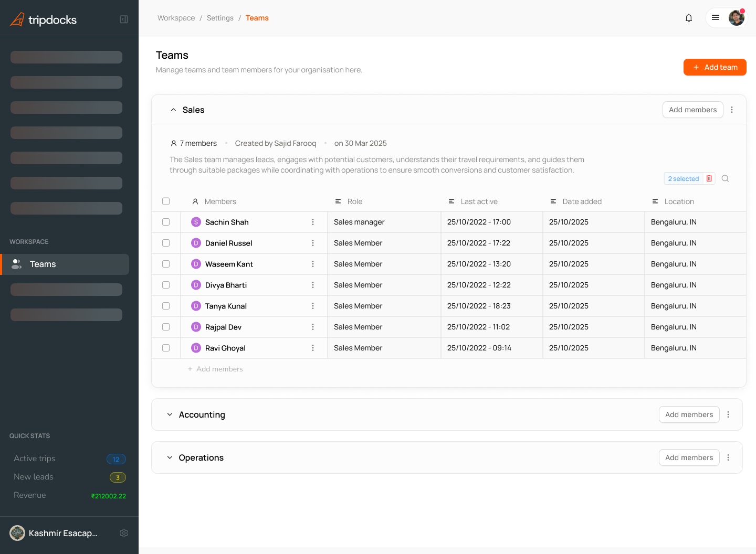Image resolution: width=756 pixels, height=554 pixels.
Task: Delete selected members using the trash icon
Action: pyautogui.click(x=709, y=178)
